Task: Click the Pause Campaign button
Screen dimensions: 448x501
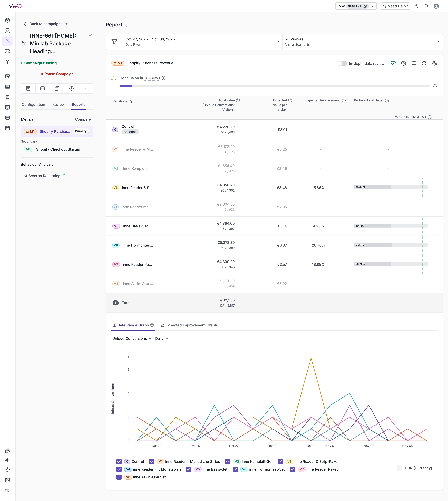Action: tap(57, 74)
